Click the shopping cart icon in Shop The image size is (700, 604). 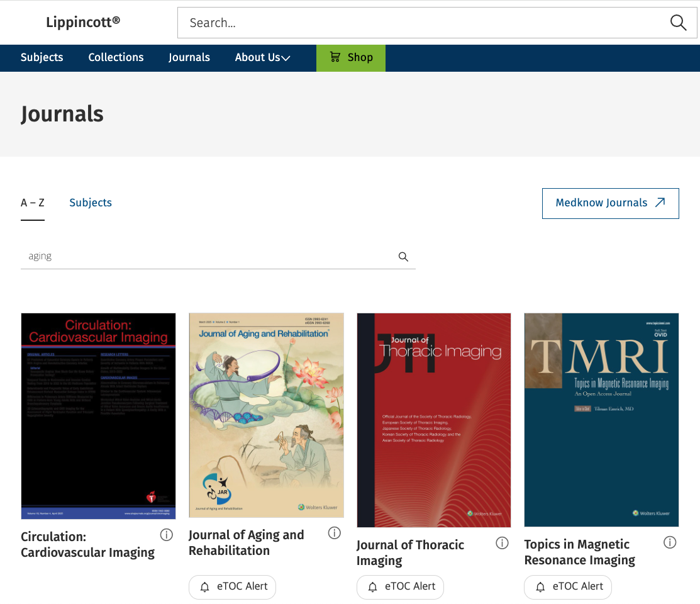coord(335,57)
